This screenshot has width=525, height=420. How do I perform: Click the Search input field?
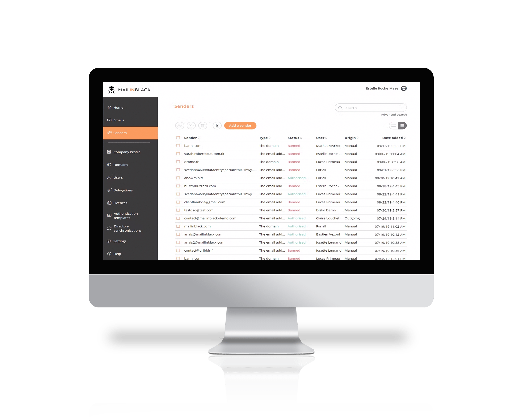[x=371, y=108]
